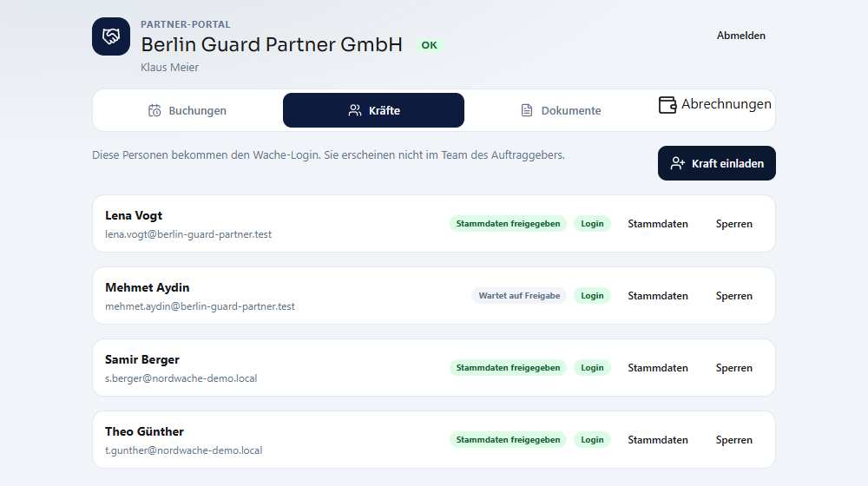Click the OK status badge by company name
Viewport: 868px width, 486px height.
tap(429, 45)
